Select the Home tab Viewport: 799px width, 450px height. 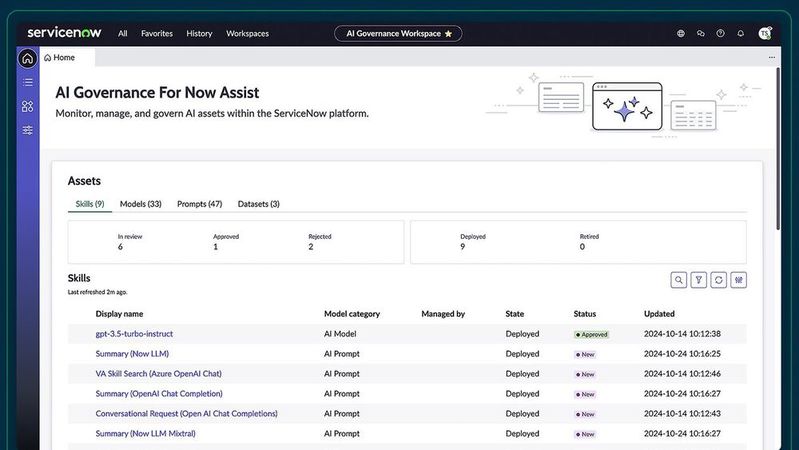(x=60, y=58)
